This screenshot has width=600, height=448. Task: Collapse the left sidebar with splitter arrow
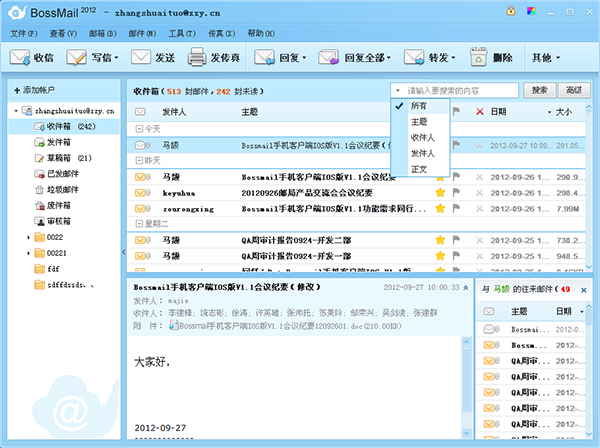tap(124, 252)
